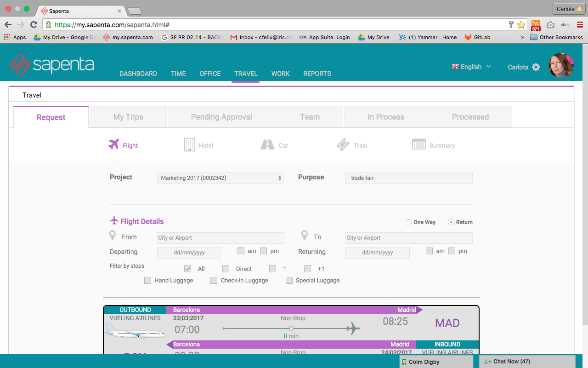
Task: Open the Carlota Chrome profile menu
Action: [x=569, y=9]
